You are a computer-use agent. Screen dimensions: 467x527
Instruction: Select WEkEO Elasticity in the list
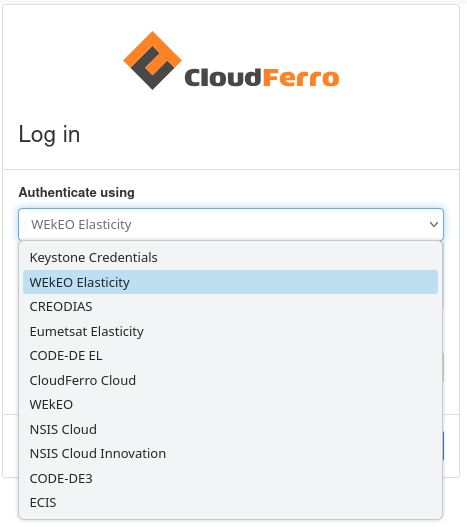coord(230,282)
